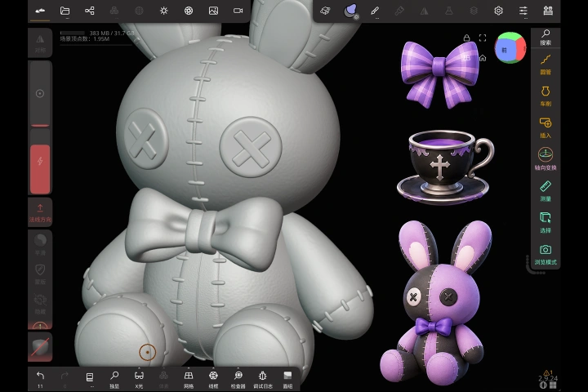The image size is (588, 392).
Task: Undo the last action (11 steps)
Action: coord(40,379)
